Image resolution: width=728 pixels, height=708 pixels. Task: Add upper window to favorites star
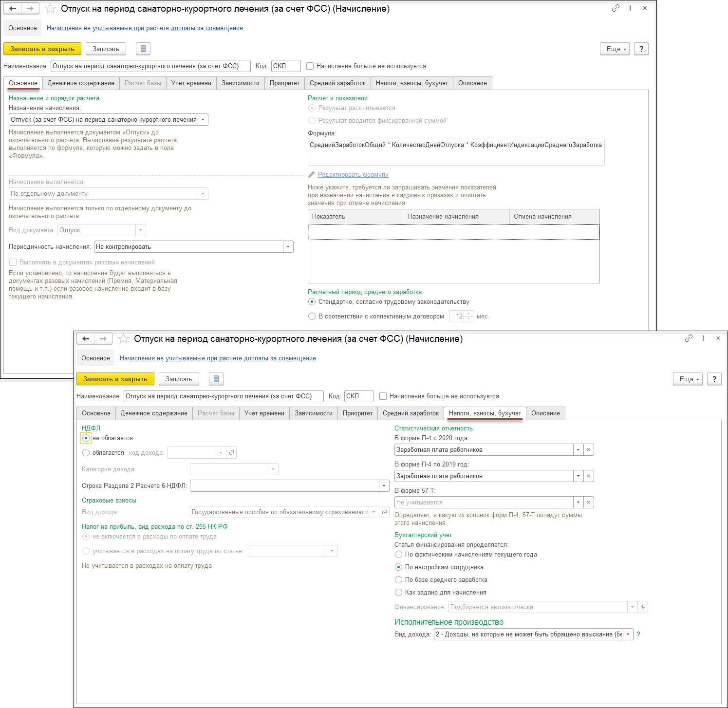tap(50, 9)
